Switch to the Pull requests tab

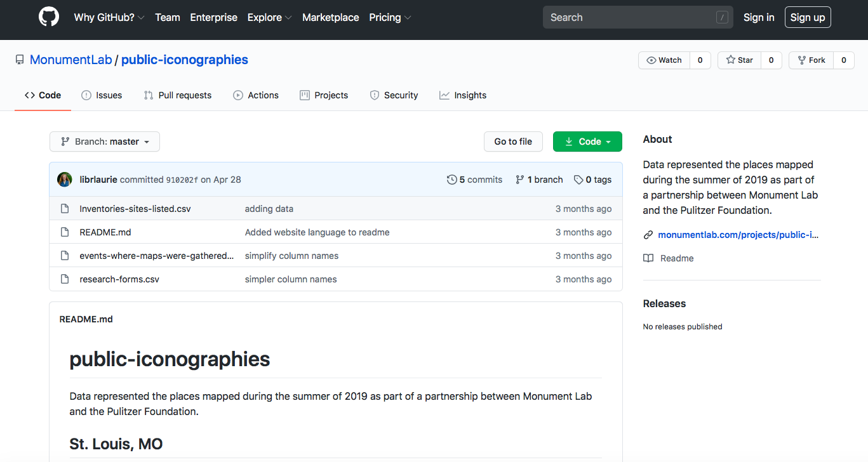[178, 95]
